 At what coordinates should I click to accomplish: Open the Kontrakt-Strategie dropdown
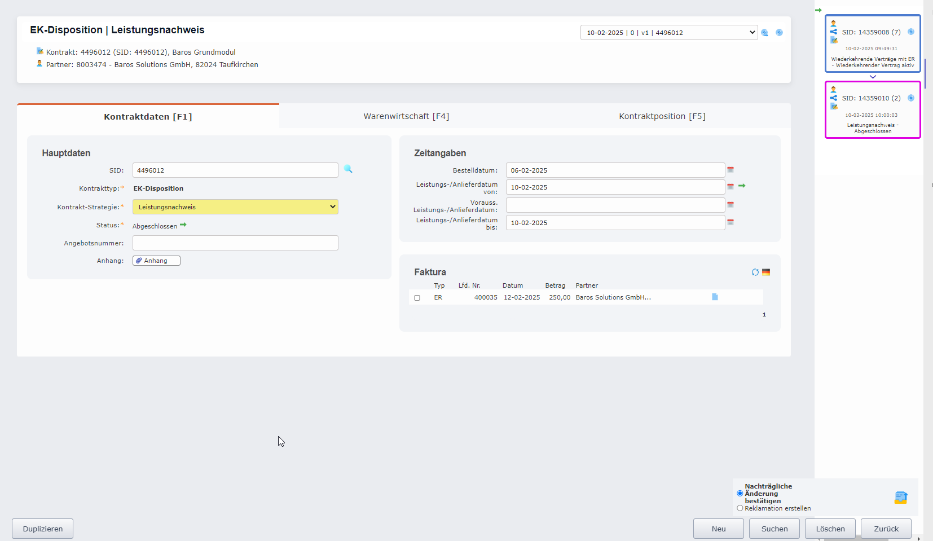tap(235, 207)
